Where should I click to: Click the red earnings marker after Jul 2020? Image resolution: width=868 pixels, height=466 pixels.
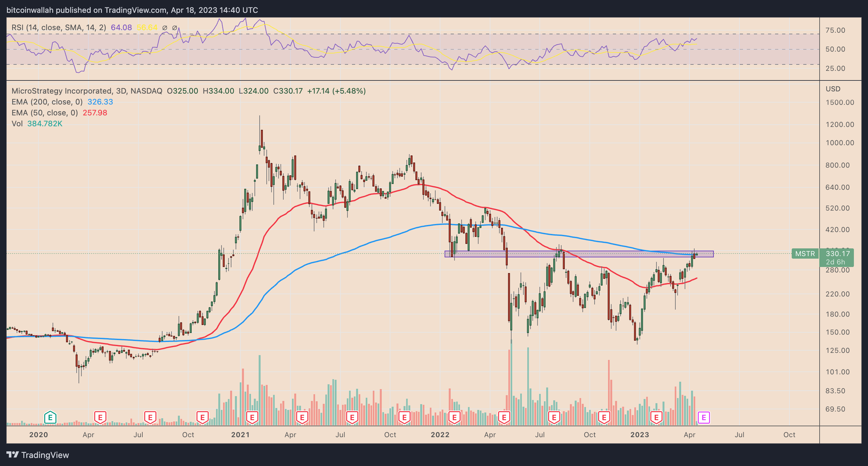(150, 418)
